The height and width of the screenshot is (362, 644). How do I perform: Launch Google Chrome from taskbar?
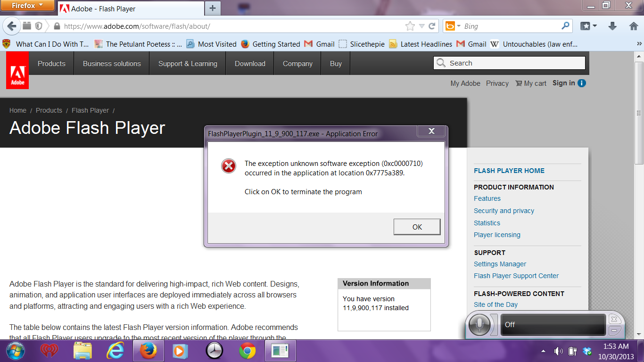click(x=247, y=351)
